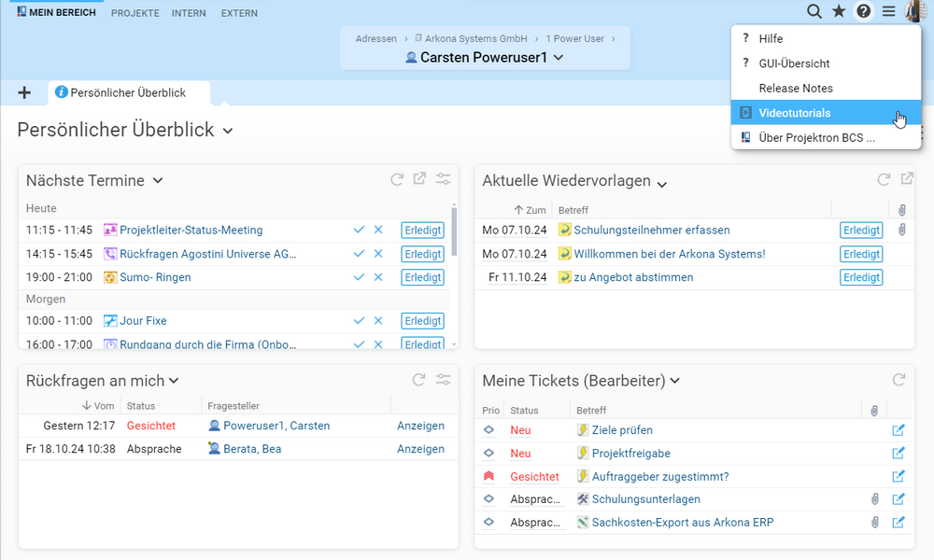Viewport: 934px width, 560px height.
Task: Refresh the Nächste Termine panel
Action: pyautogui.click(x=397, y=179)
